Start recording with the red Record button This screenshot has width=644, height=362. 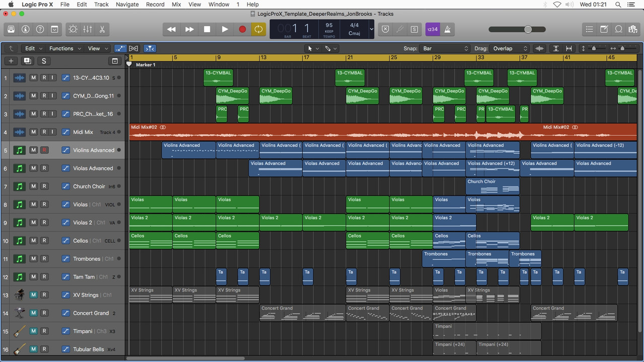[x=243, y=29]
